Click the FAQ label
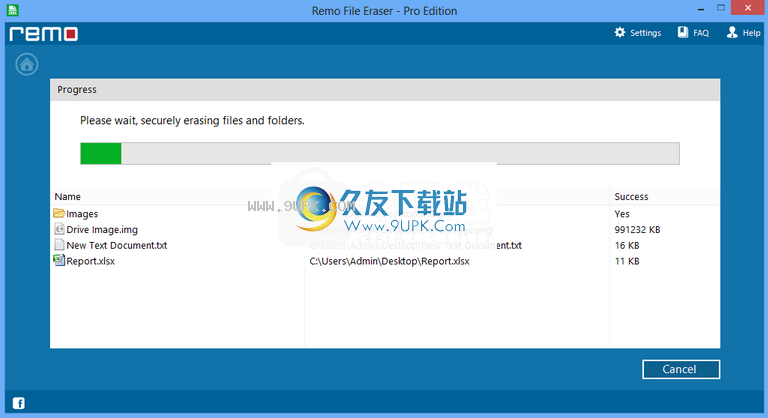The height and width of the screenshot is (418, 768). point(701,33)
